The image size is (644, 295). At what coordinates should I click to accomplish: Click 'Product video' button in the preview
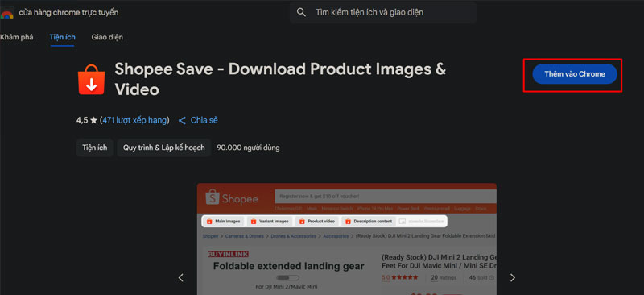point(317,222)
